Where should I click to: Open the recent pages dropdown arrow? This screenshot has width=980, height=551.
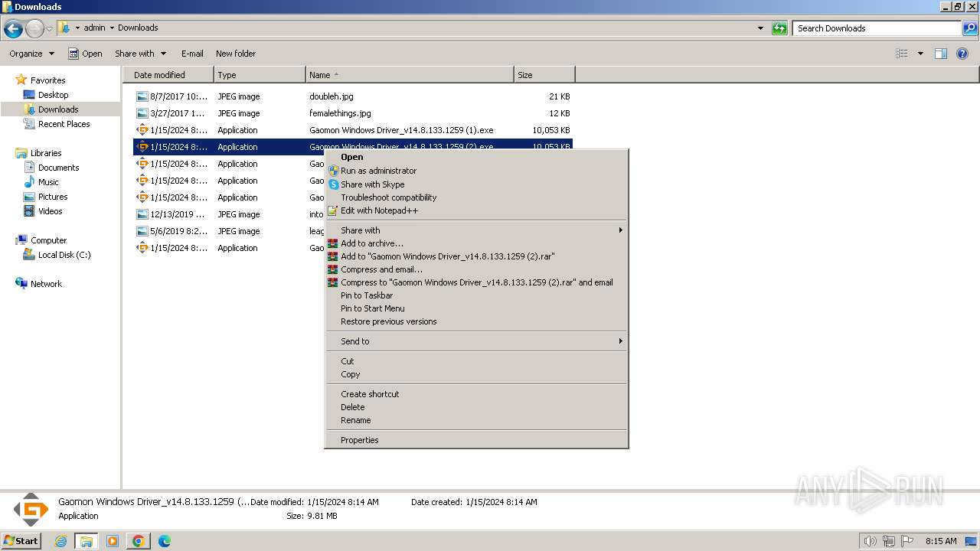[x=49, y=29]
